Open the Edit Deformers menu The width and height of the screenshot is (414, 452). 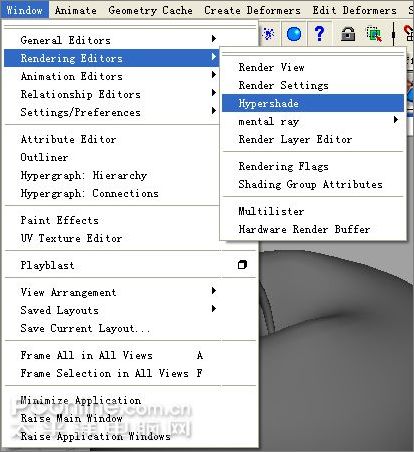(354, 10)
